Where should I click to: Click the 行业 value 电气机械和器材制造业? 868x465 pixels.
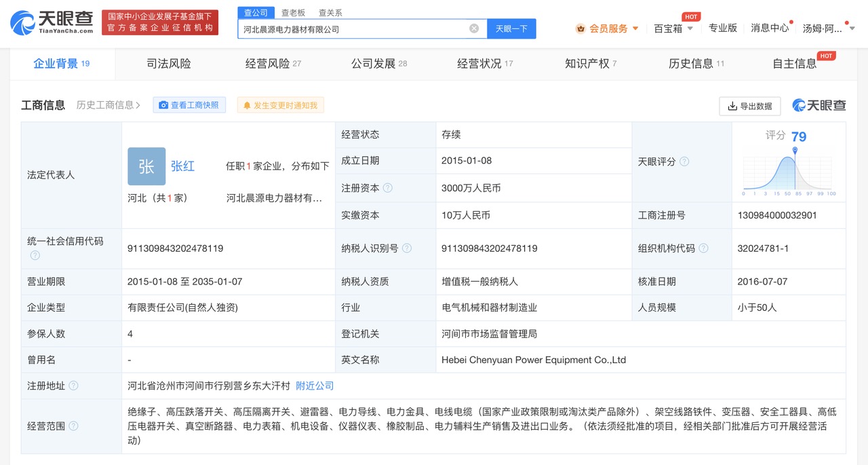[x=489, y=308]
